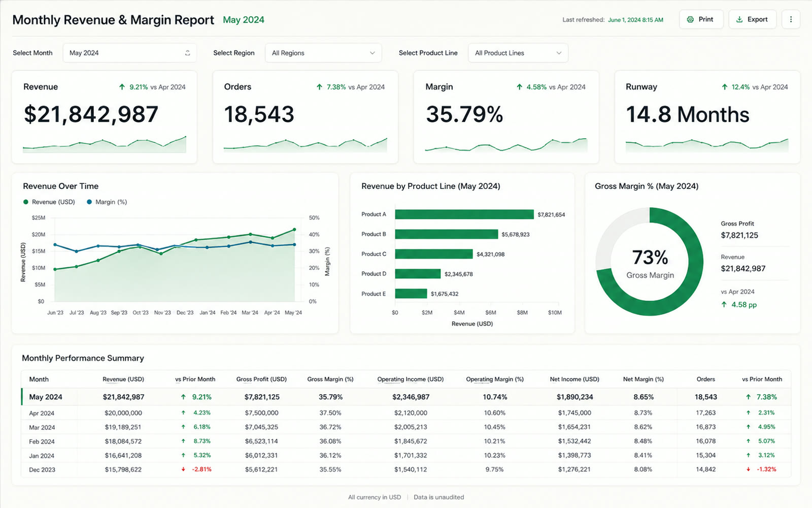Click the Feb 2024 revenue up arrow in table
The image size is (812, 508).
[183, 441]
